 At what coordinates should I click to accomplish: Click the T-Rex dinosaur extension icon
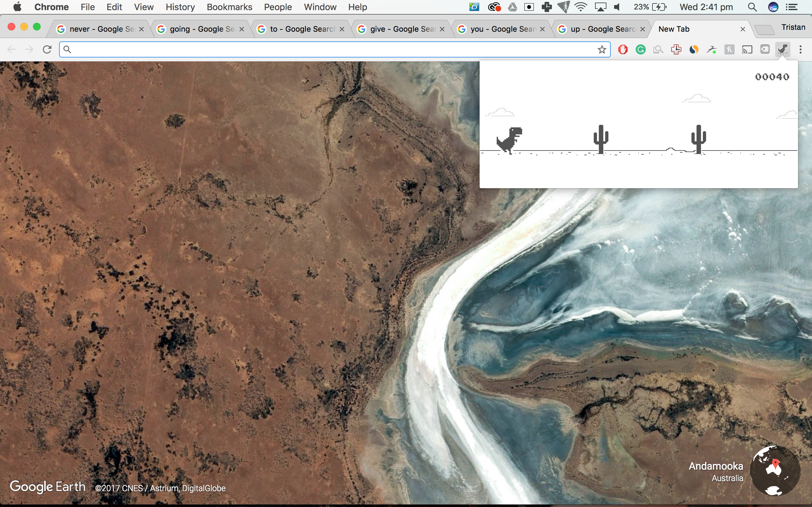coord(783,50)
